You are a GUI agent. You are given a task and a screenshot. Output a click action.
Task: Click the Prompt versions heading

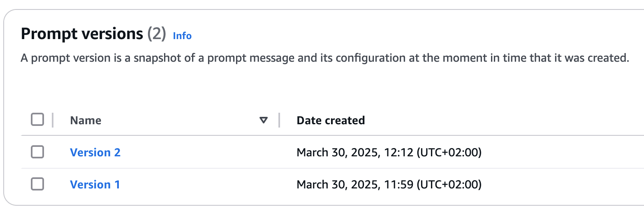pos(82,34)
